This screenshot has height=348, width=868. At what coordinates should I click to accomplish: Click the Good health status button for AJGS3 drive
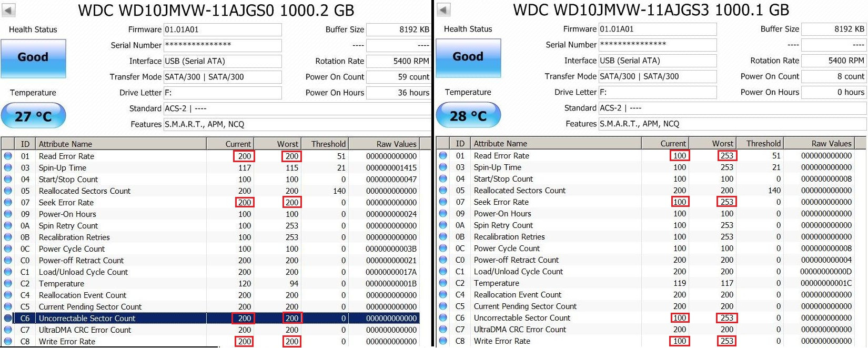[x=468, y=58]
